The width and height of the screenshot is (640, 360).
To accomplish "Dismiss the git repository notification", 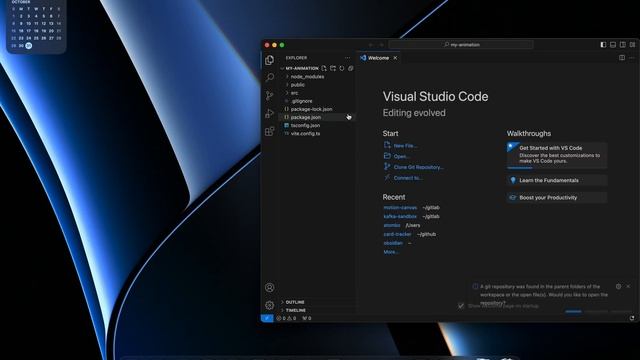I will [x=628, y=287].
